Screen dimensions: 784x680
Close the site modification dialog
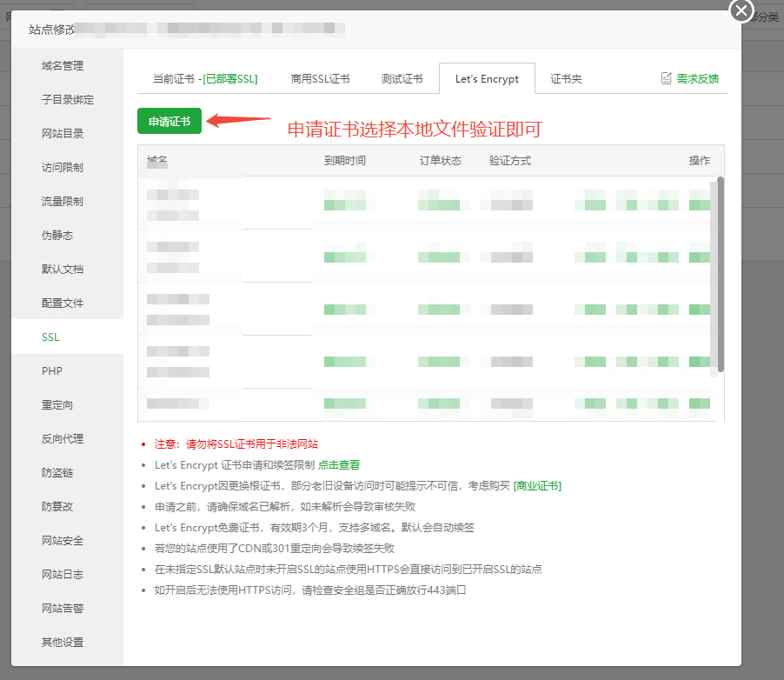(x=741, y=10)
